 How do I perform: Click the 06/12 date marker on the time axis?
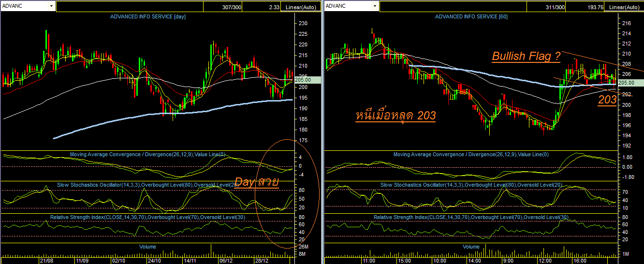(x=226, y=260)
